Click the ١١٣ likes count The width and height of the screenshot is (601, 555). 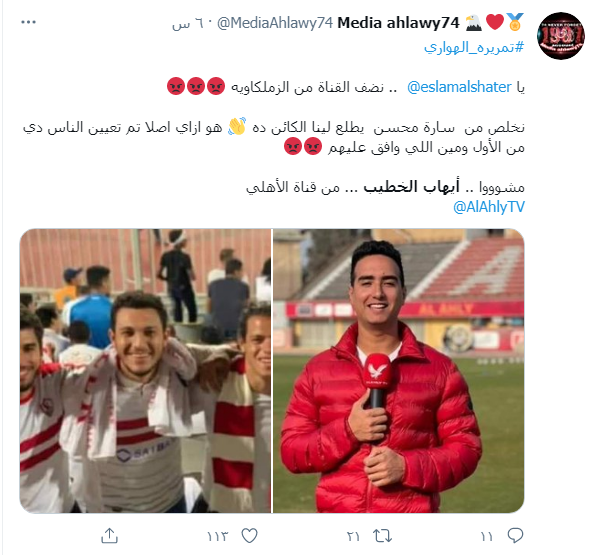point(218,536)
